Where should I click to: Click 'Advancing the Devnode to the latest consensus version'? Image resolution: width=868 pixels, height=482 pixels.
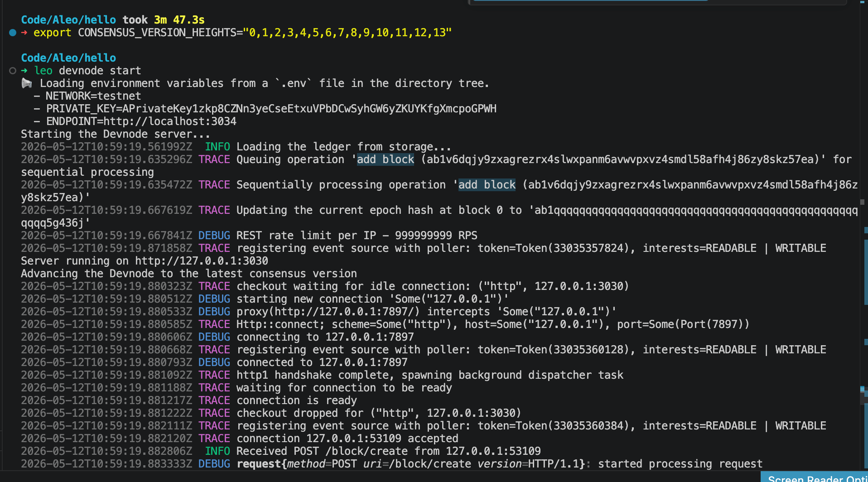189,274
